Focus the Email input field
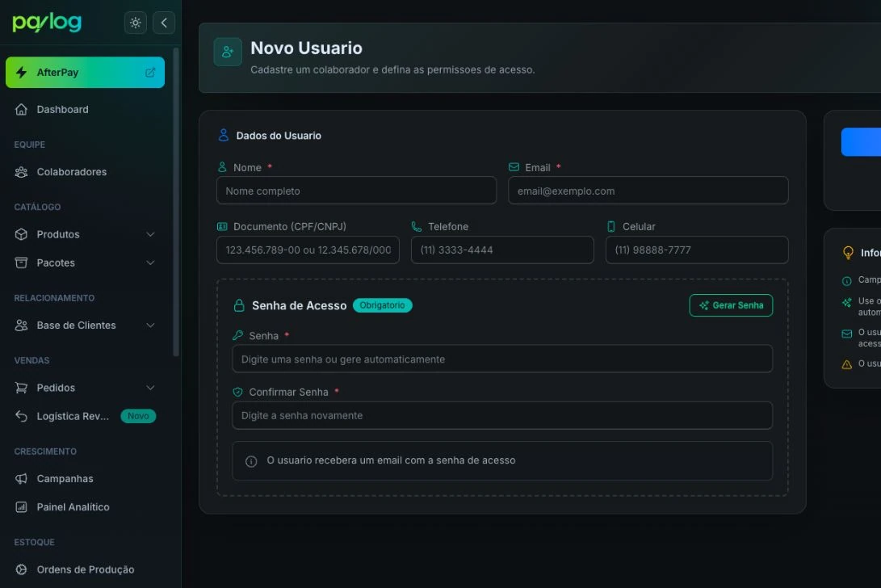The height and width of the screenshot is (588, 881). coord(648,191)
